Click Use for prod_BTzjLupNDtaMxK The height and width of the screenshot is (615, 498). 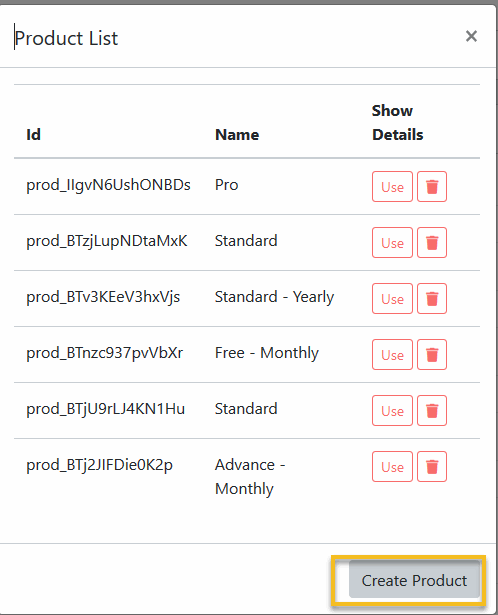[x=392, y=242]
